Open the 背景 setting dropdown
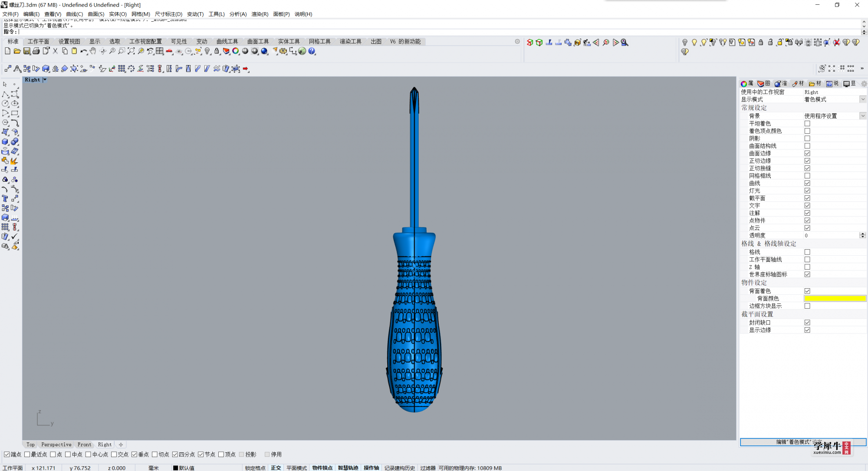Viewport: 868px width, 471px height. pos(863,116)
